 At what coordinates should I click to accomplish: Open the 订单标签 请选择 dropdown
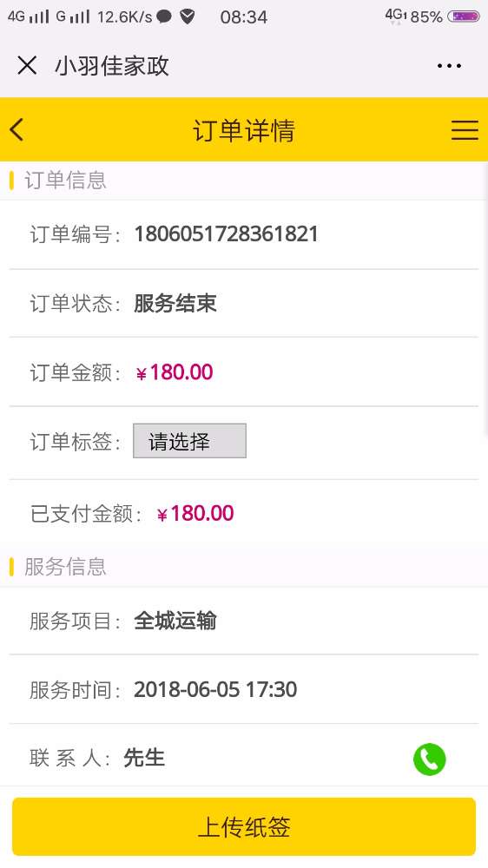click(189, 441)
